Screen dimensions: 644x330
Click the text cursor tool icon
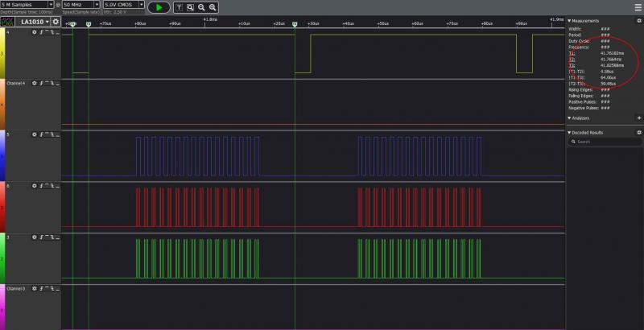pos(180,6)
